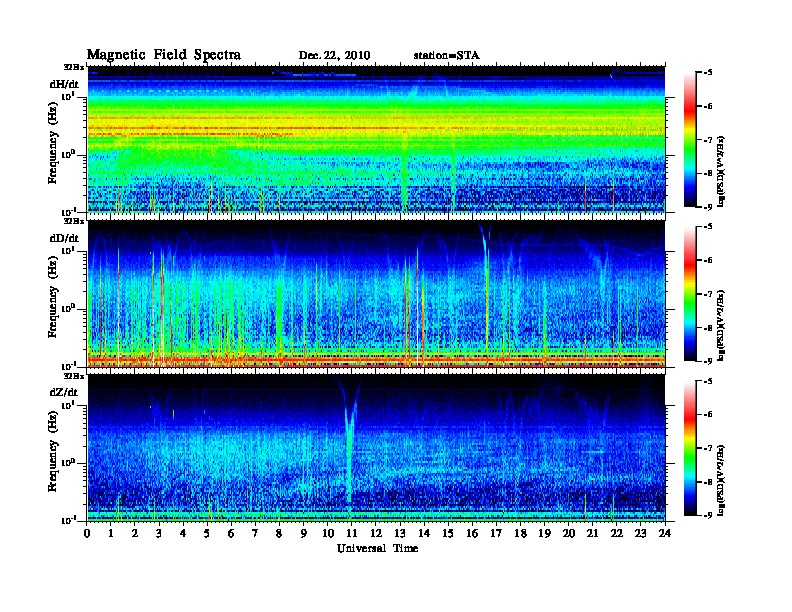Click the hour "13" tick label on the time axis

pos(400,533)
